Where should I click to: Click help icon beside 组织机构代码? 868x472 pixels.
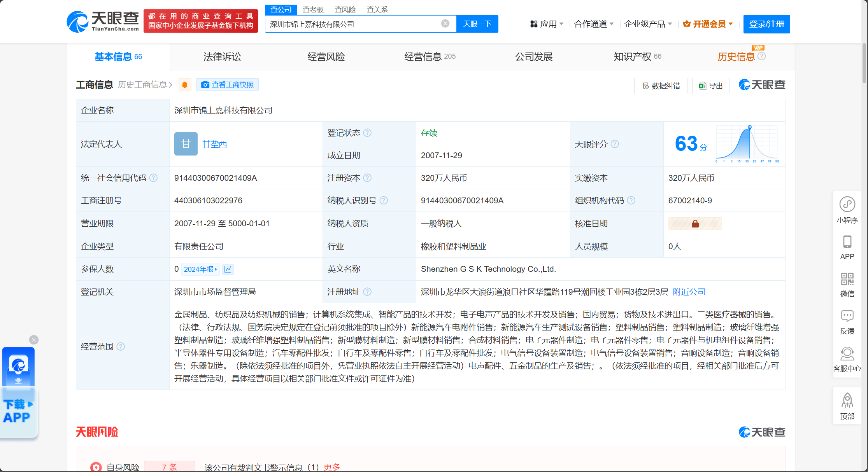point(631,200)
